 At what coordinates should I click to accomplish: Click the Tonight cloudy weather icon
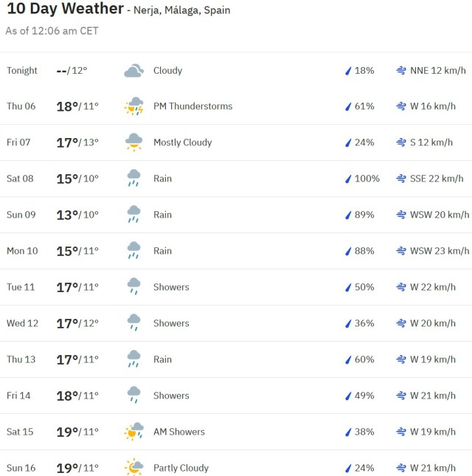pos(133,71)
